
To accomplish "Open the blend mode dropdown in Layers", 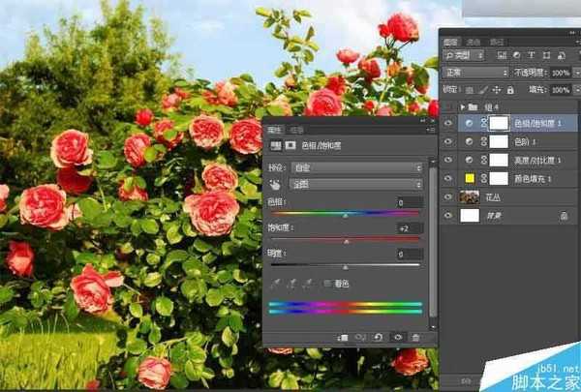I will pos(475,73).
